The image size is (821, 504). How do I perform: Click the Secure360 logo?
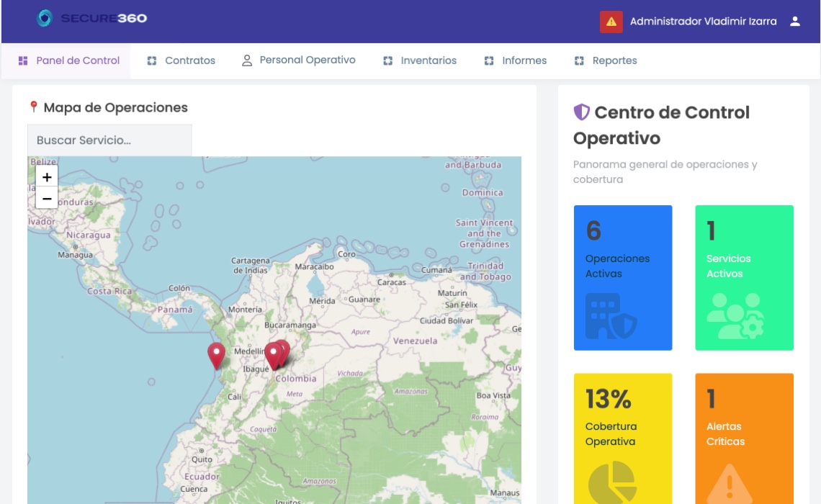pos(92,18)
